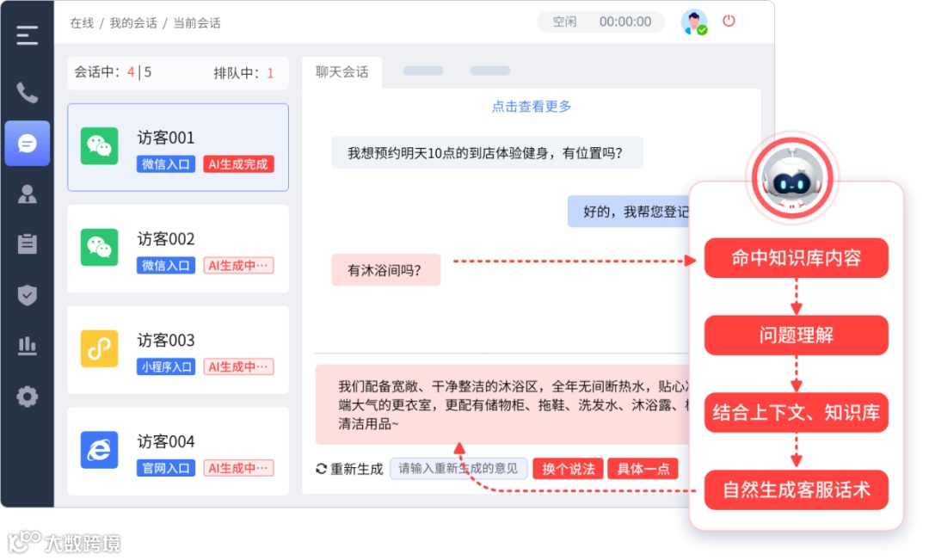Image resolution: width=929 pixels, height=560 pixels.
Task: Click the 问题理解 step
Action: (796, 335)
